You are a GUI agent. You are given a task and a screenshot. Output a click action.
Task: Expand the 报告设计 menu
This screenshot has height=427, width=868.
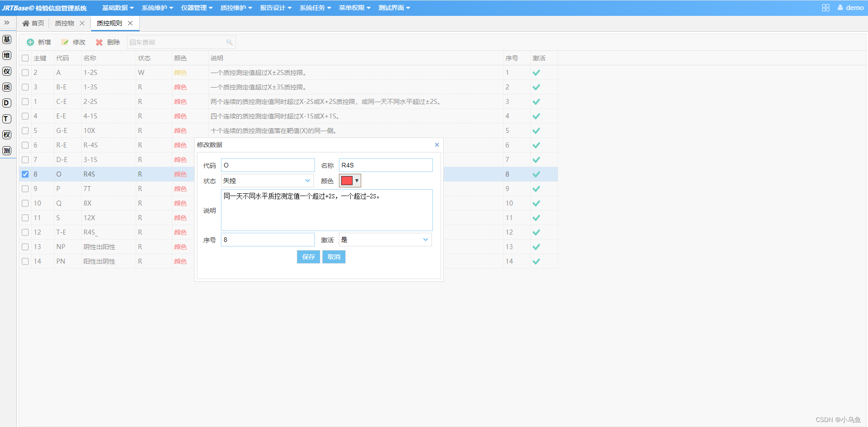[x=276, y=8]
